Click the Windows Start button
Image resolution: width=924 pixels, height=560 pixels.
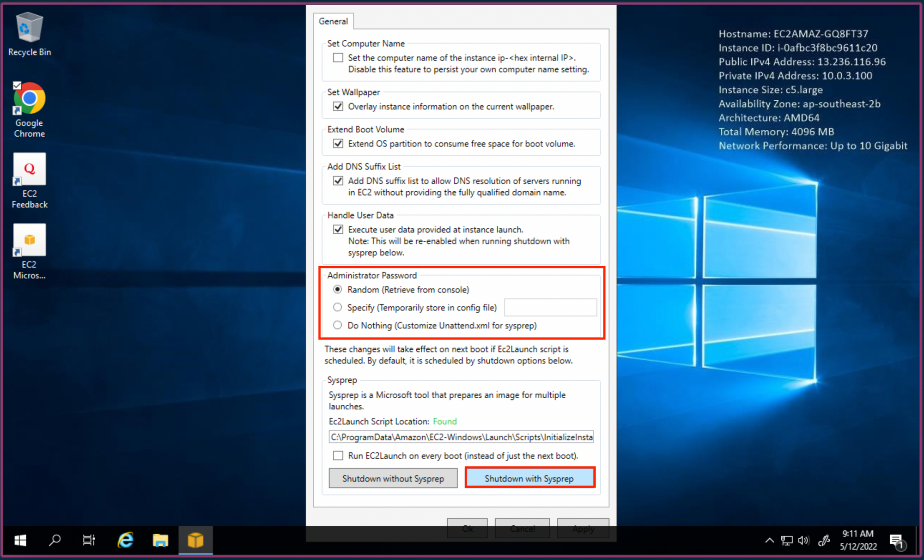20,540
